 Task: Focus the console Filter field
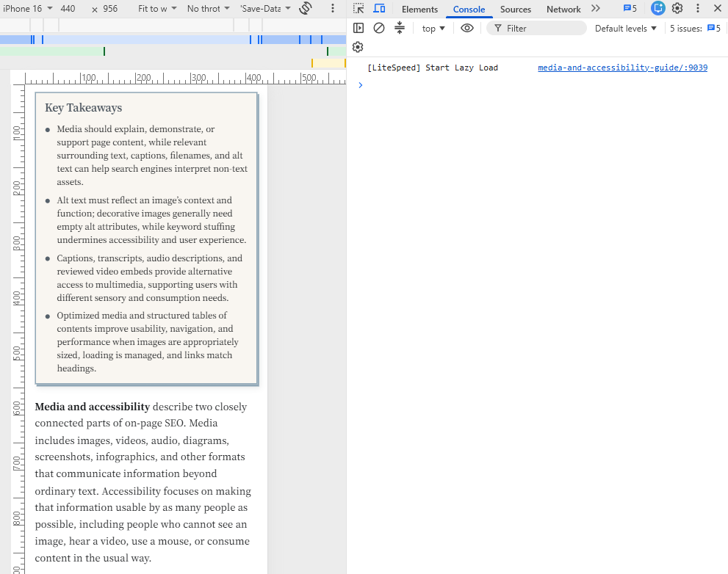pyautogui.click(x=537, y=29)
